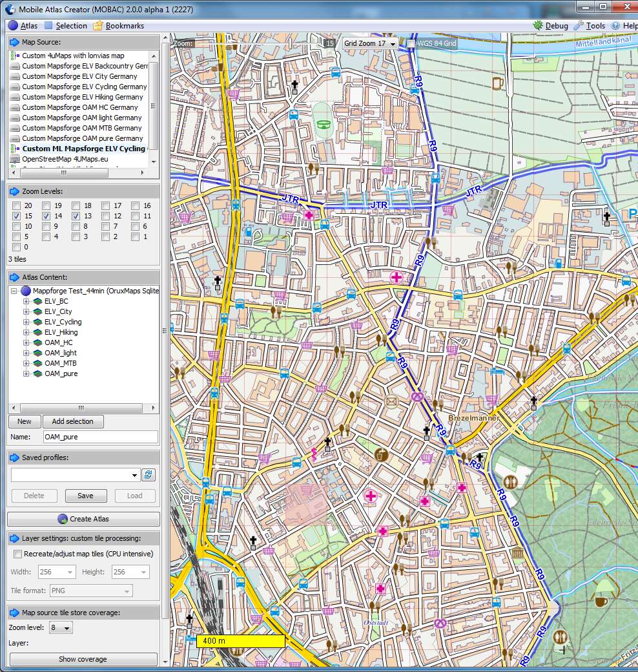Viewport: 638px width, 672px height.
Task: Click the blue arrow beside Map Source header
Action: [14, 42]
